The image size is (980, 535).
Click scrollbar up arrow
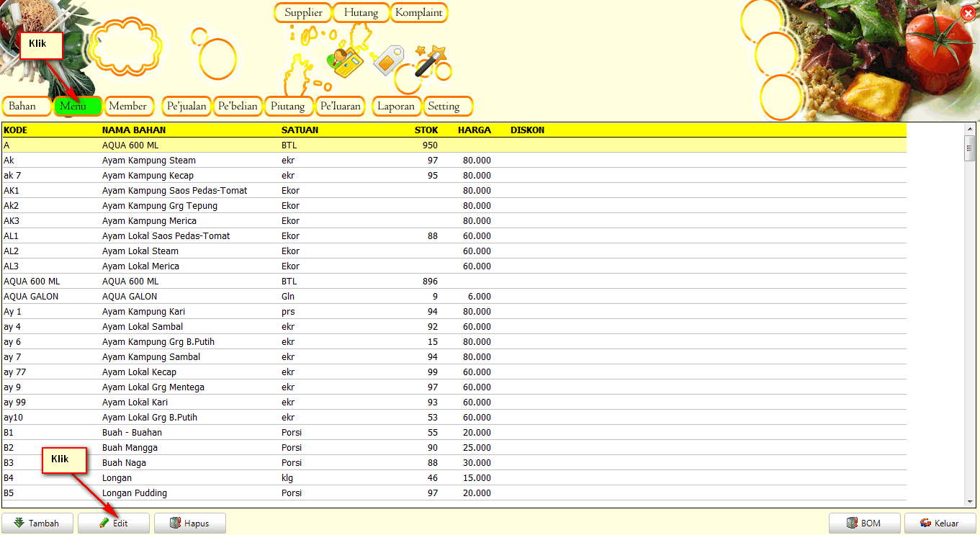(970, 129)
